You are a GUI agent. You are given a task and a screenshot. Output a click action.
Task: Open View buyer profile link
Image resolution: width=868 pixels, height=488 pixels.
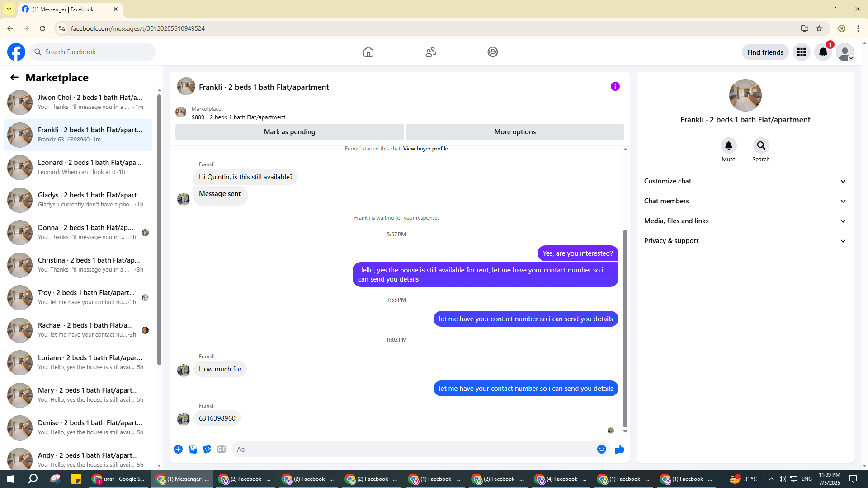click(425, 149)
